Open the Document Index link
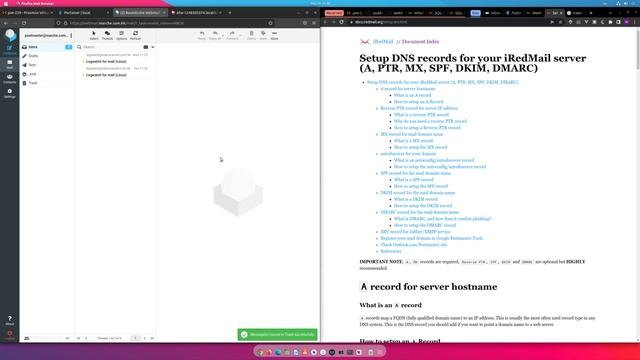 click(x=420, y=42)
